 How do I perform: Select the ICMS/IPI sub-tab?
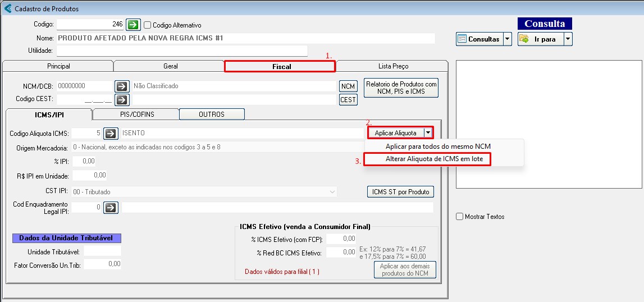(49, 115)
